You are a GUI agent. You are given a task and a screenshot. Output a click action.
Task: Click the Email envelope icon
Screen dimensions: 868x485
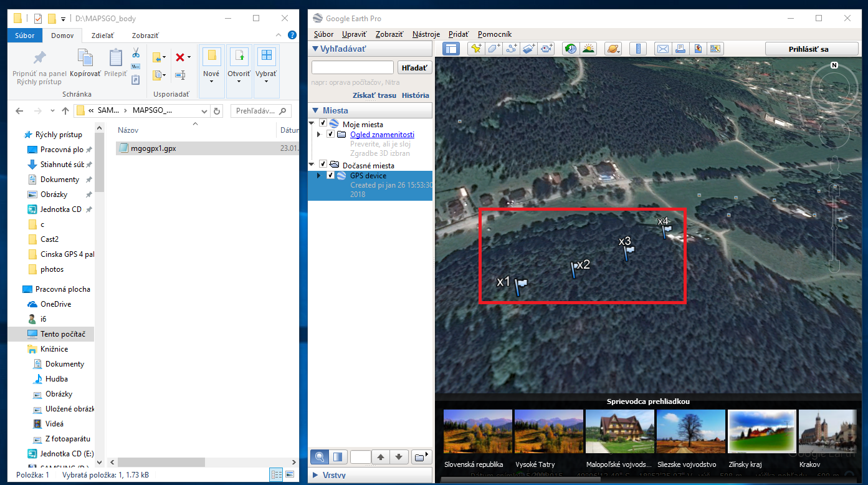pos(663,49)
